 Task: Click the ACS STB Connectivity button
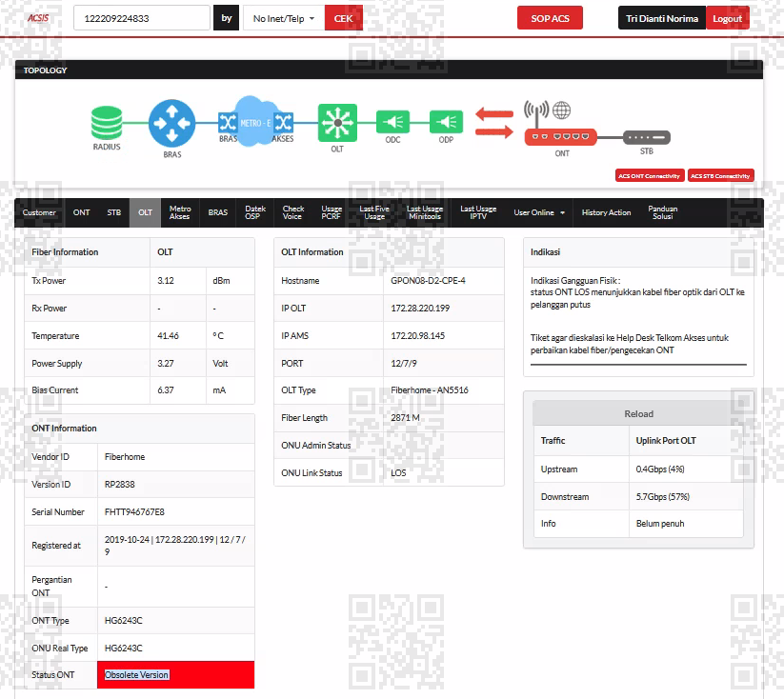[720, 175]
